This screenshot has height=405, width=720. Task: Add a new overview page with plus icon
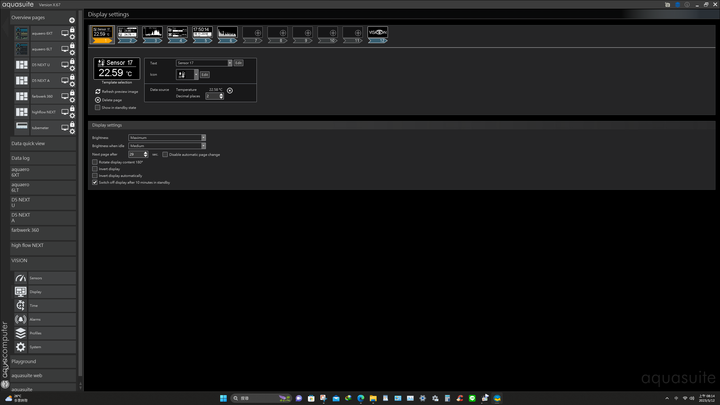72,20
